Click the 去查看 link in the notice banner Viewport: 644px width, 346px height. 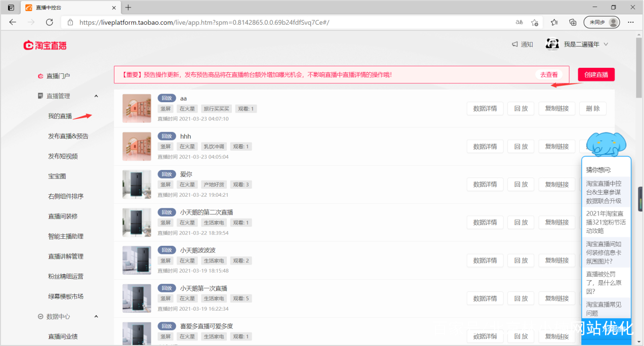coord(549,74)
